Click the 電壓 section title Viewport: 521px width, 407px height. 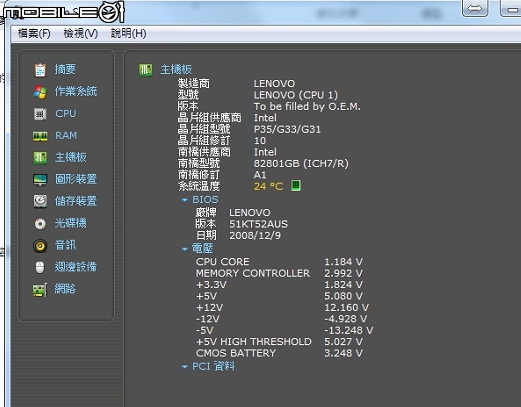tap(202, 248)
